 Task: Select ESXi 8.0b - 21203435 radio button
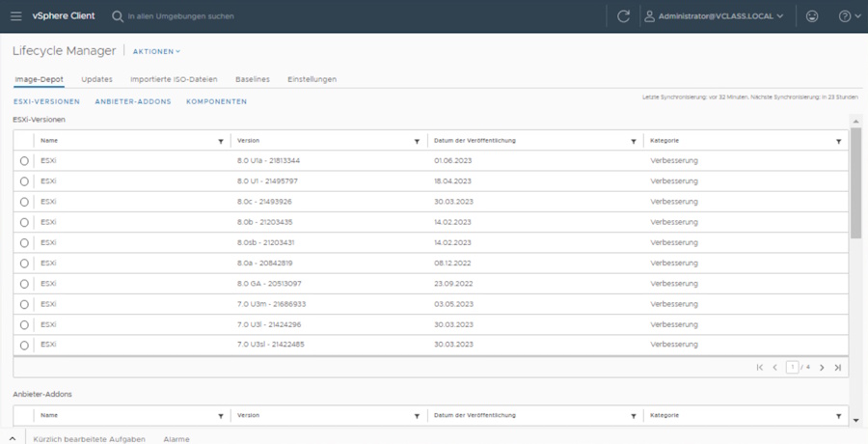click(24, 222)
